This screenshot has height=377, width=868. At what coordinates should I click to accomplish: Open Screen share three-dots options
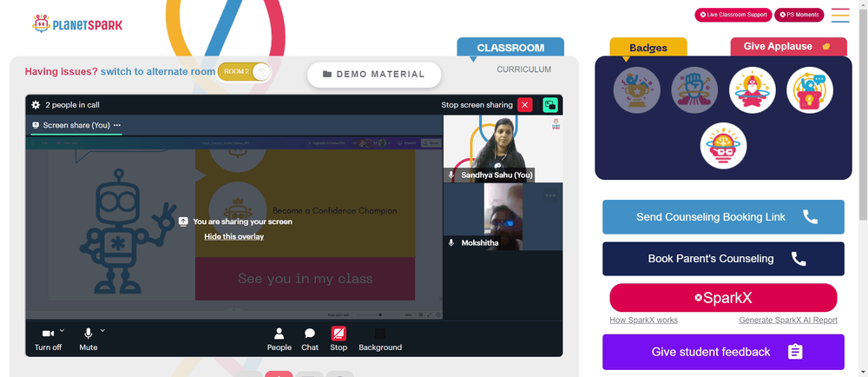point(117,125)
